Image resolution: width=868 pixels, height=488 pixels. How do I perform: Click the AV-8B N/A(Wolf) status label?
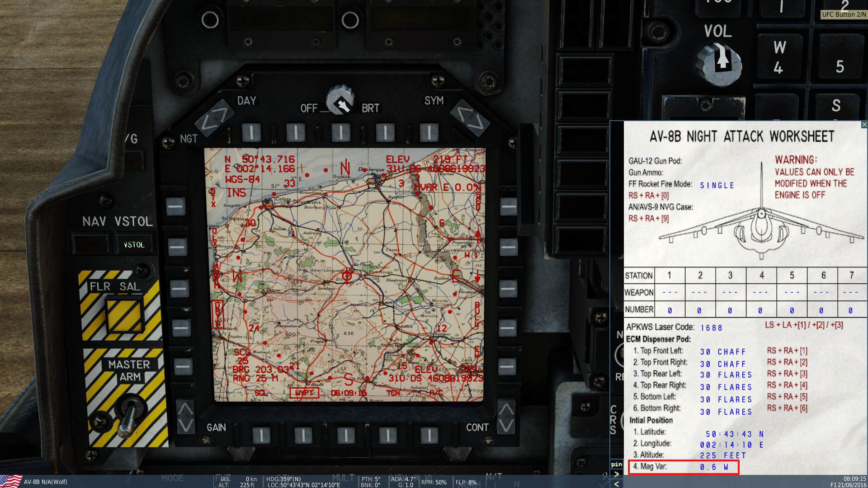pyautogui.click(x=45, y=482)
